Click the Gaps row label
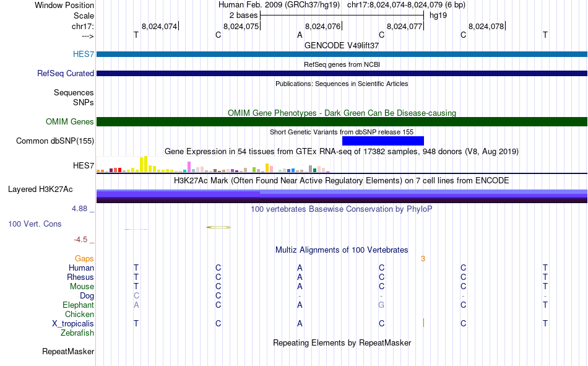588x366 pixels. click(84, 258)
